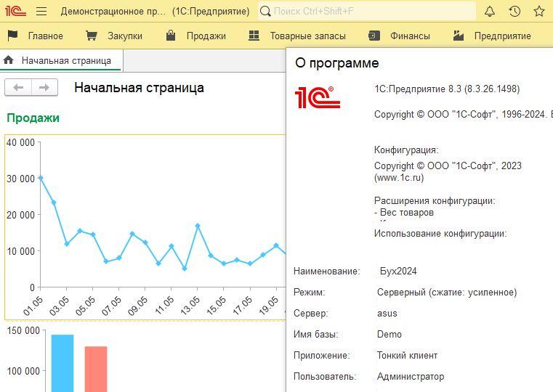Go back with the left arrow button
Viewport: 553px width, 392px height.
click(x=18, y=87)
